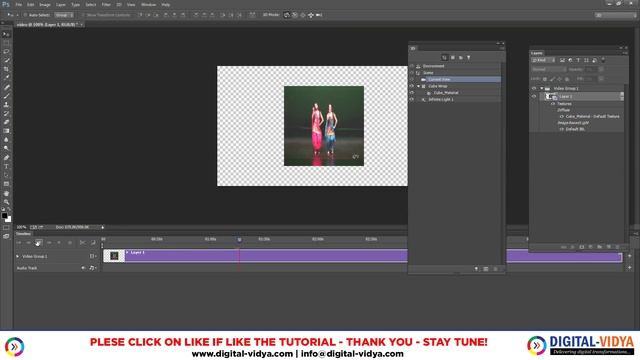Click timeline transition icon
Screen dimensions: 640x360
pyautogui.click(x=93, y=242)
